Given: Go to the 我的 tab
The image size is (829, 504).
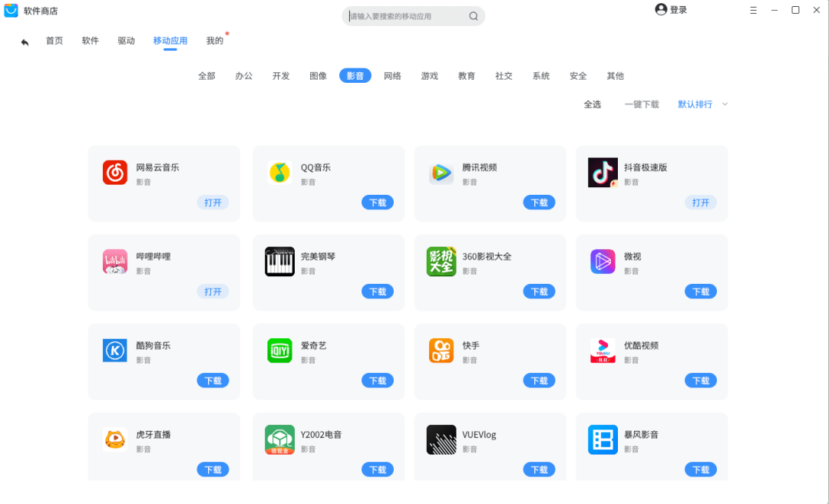Looking at the screenshot, I should [215, 41].
